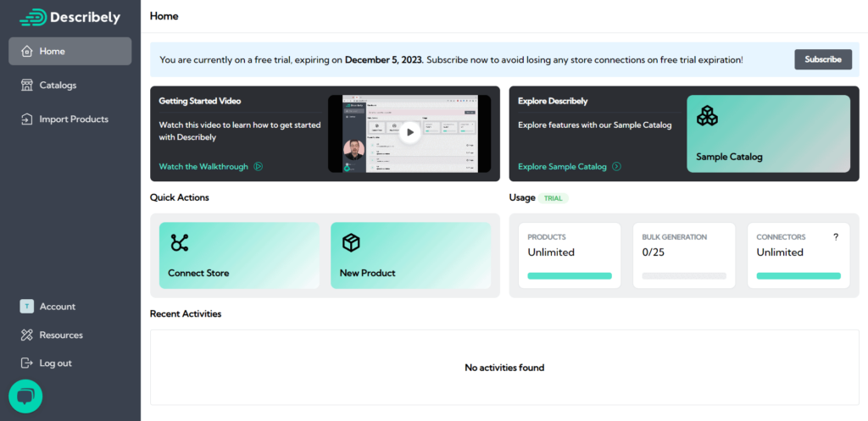Screen dimensions: 868x421
Task: Click the New Product box icon
Action: point(351,242)
